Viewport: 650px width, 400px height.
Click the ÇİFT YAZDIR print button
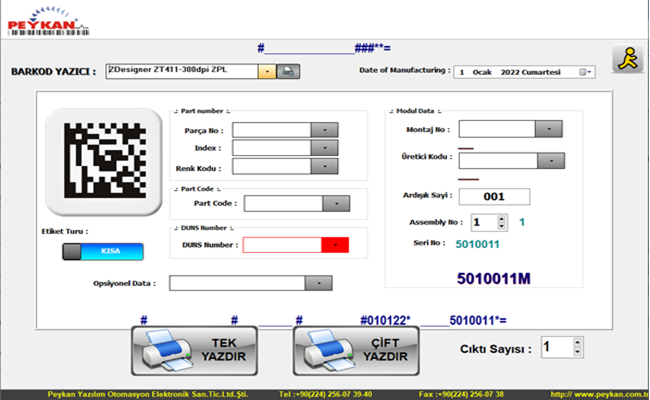356,351
